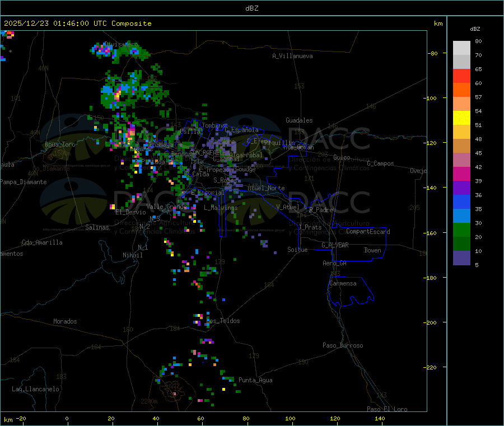Click the Divisadero label near top echoes

122,44
